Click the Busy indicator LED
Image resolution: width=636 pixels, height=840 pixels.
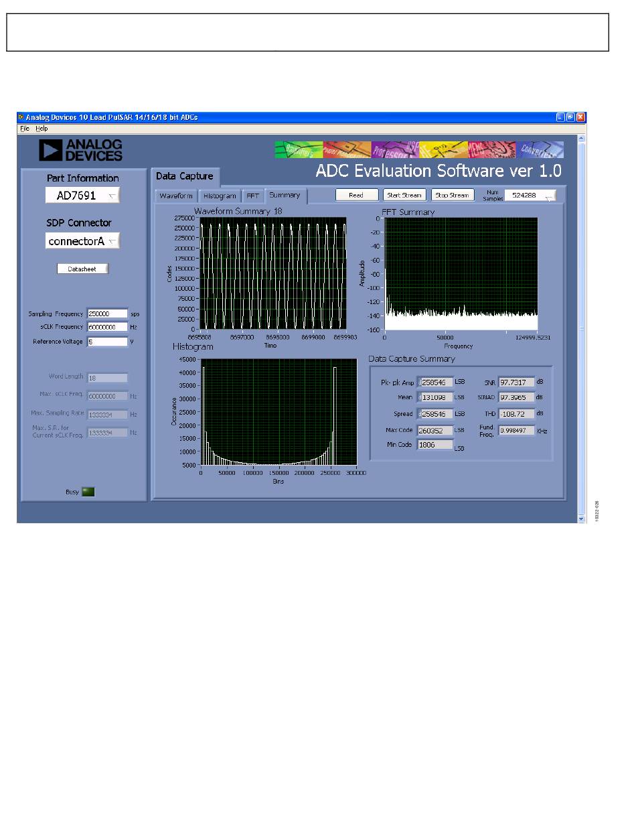pyautogui.click(x=88, y=492)
